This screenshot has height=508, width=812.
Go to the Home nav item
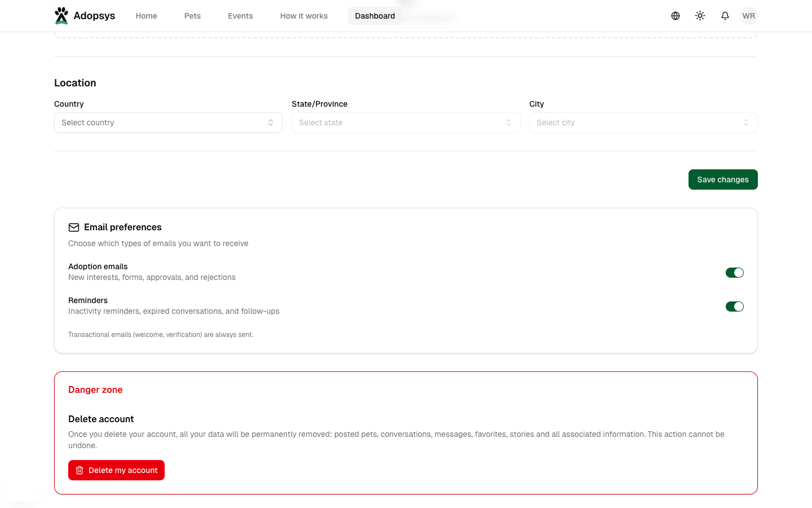pos(146,16)
